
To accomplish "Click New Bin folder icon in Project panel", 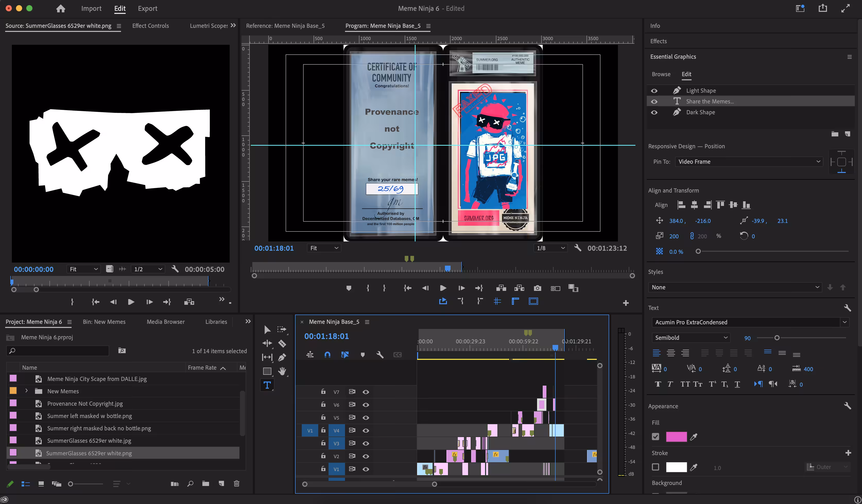I will [x=205, y=483].
